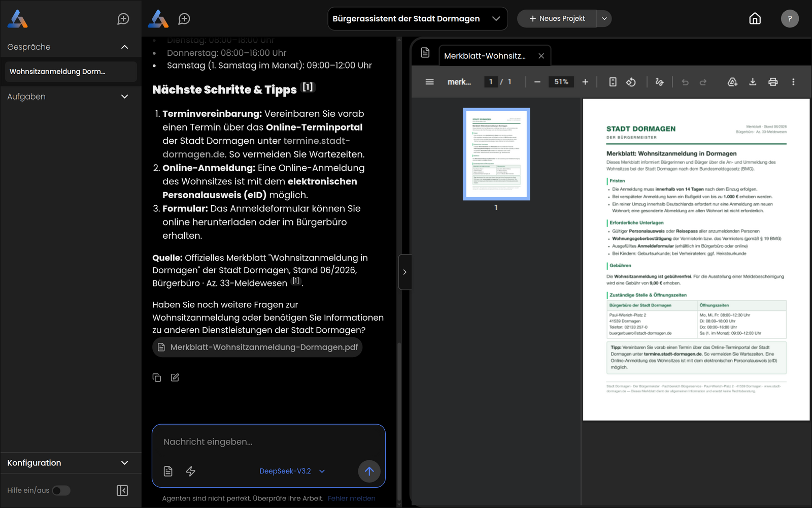Select the PDF draw annotation tool
This screenshot has height=508, width=812.
[660, 82]
